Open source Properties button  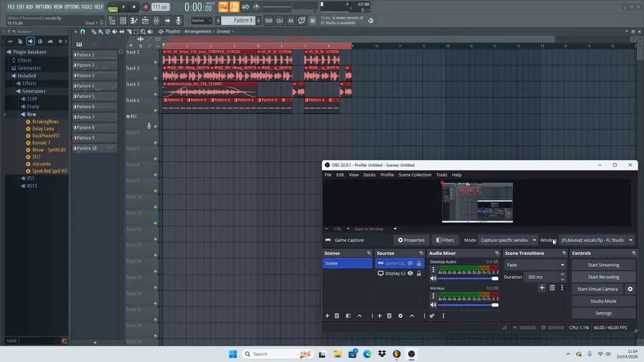point(411,240)
